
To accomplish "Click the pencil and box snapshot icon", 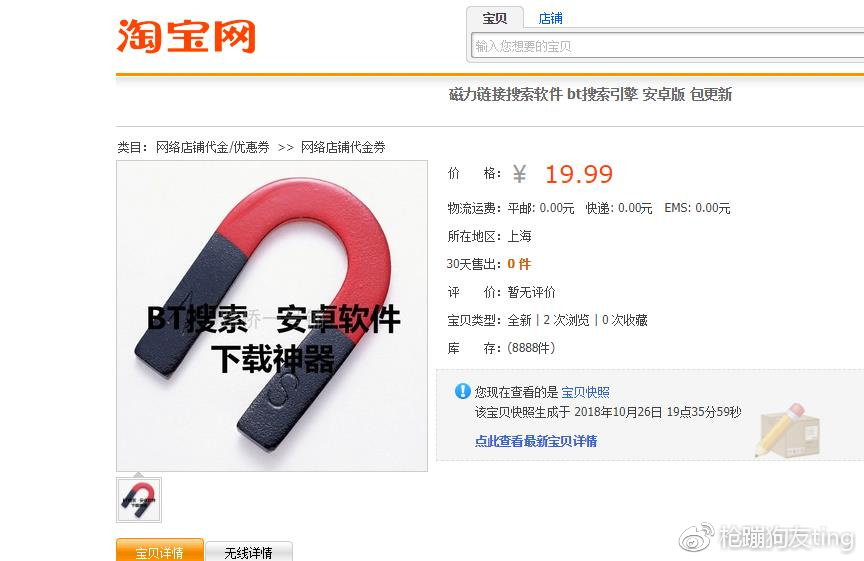I will click(787, 431).
